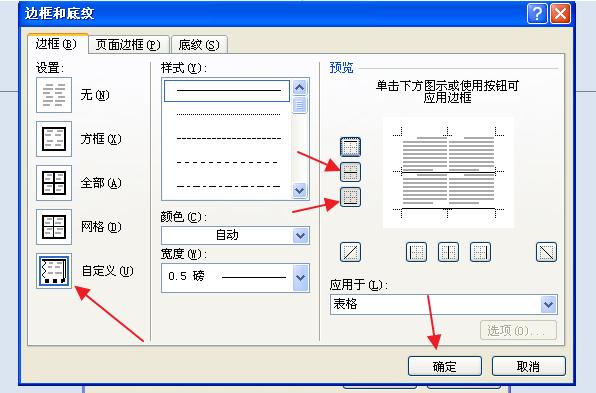Click the 确定 button
The width and height of the screenshot is (596, 393).
point(445,366)
